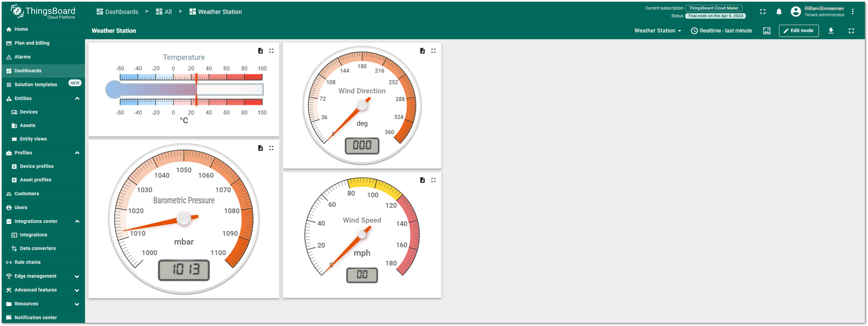
Task: Click the Plan and billing card icon
Action: click(9, 43)
